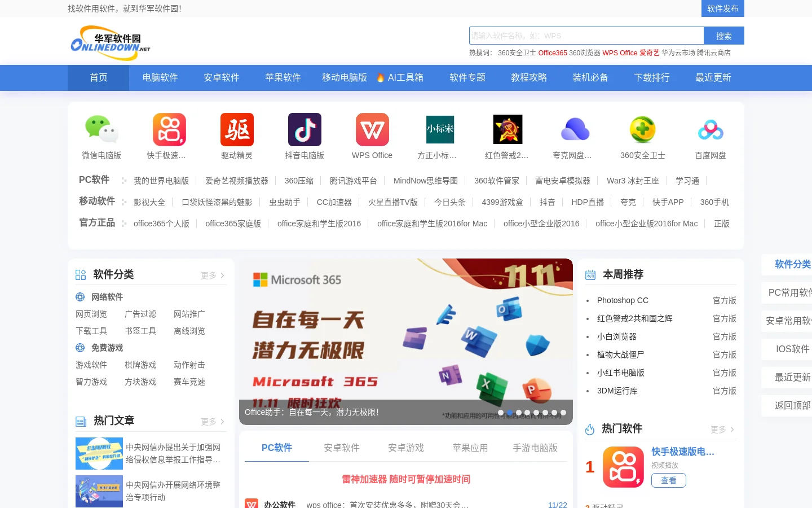Click the 搜索 button
Image resolution: width=812 pixels, height=508 pixels.
click(x=724, y=36)
